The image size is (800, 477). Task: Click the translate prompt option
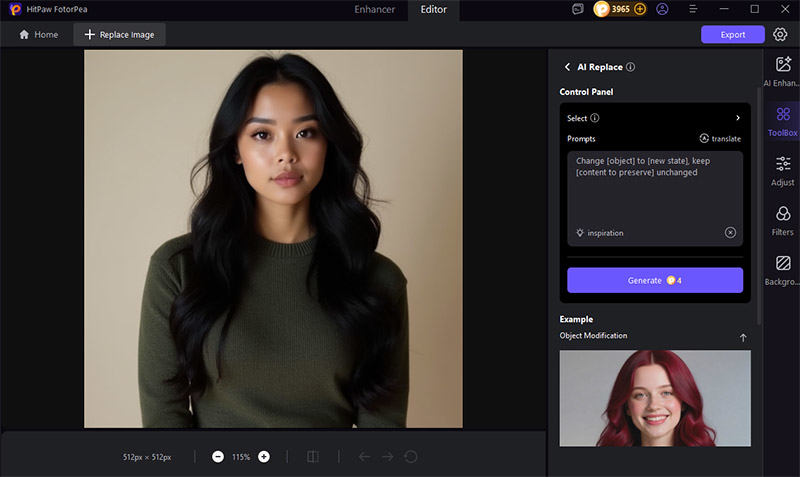(720, 139)
